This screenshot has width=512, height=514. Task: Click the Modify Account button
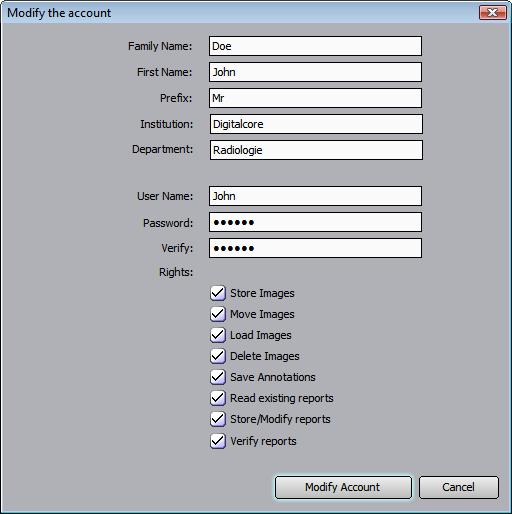point(343,487)
